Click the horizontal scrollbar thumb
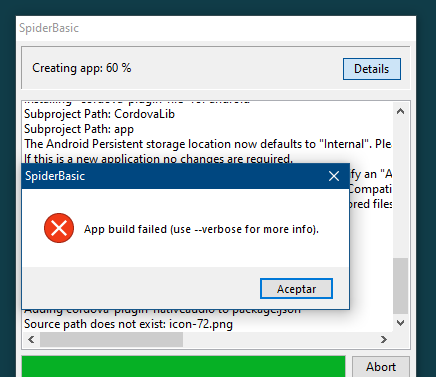The height and width of the screenshot is (377, 436). pos(111,340)
